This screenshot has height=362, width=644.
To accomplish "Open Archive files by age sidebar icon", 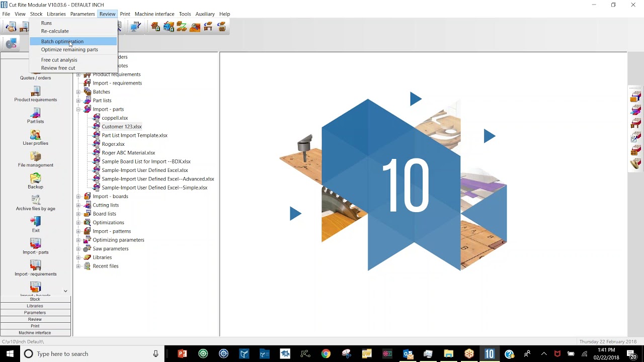I will coord(35,200).
